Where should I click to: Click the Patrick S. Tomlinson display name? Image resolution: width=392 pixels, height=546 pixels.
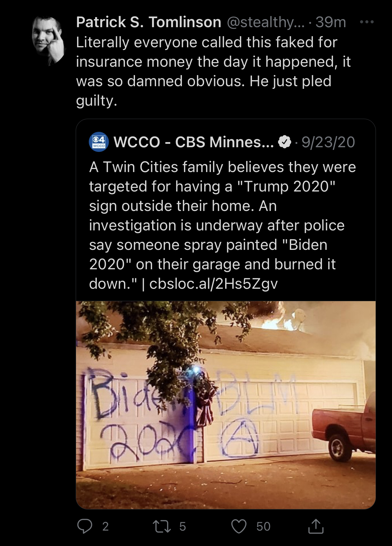(149, 22)
